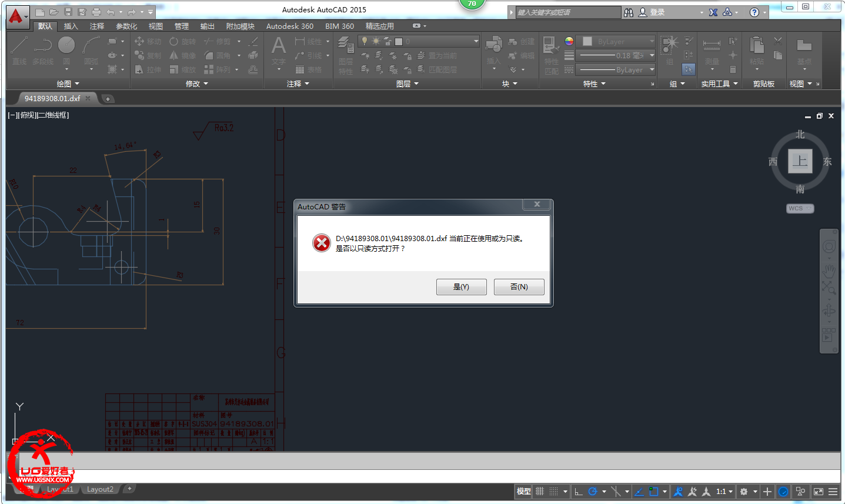
Task: Open the ByLayer linetype dropdown
Action: coord(616,69)
